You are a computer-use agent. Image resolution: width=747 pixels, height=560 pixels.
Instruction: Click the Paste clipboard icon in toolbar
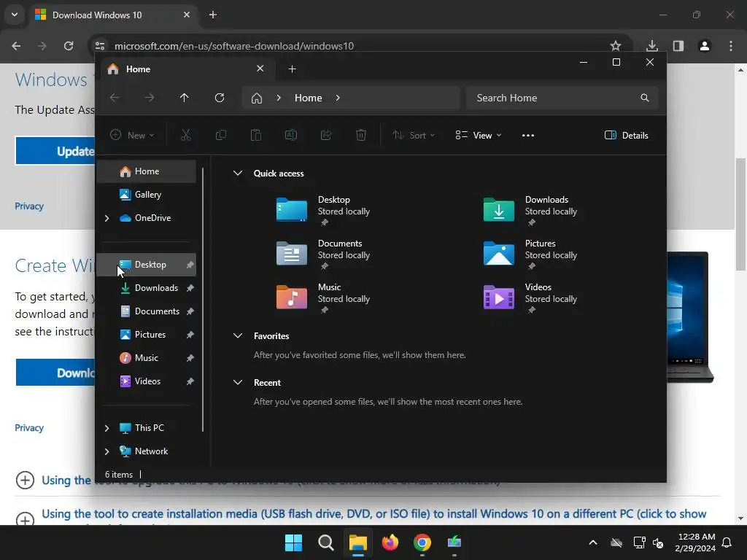pyautogui.click(x=256, y=135)
